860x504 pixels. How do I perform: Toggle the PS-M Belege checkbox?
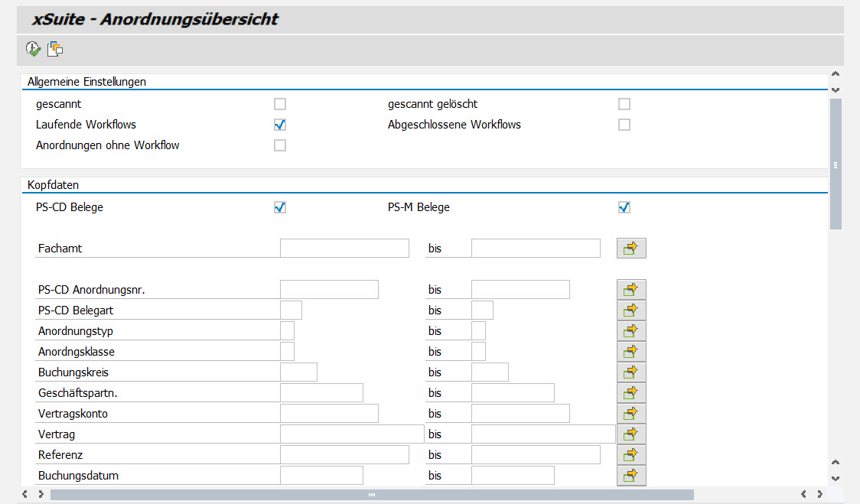point(624,206)
